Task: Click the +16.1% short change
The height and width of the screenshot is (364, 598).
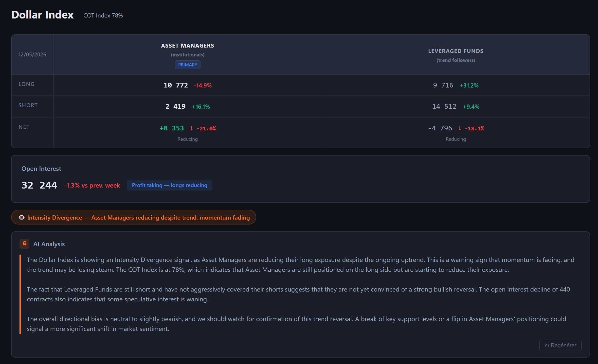Action: pos(201,107)
